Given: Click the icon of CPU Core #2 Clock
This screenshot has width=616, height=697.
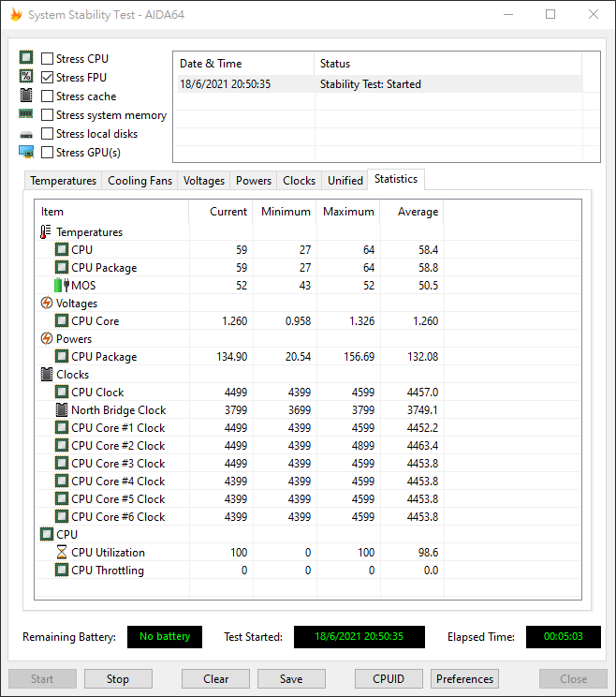Looking at the screenshot, I should (x=62, y=445).
